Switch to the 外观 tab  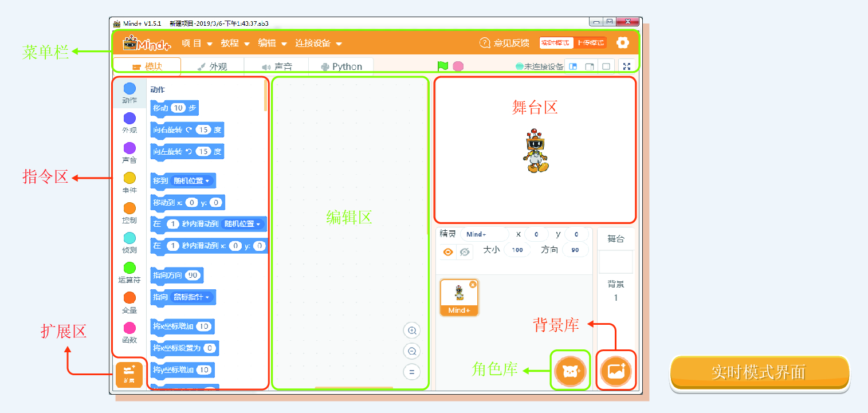pos(212,66)
